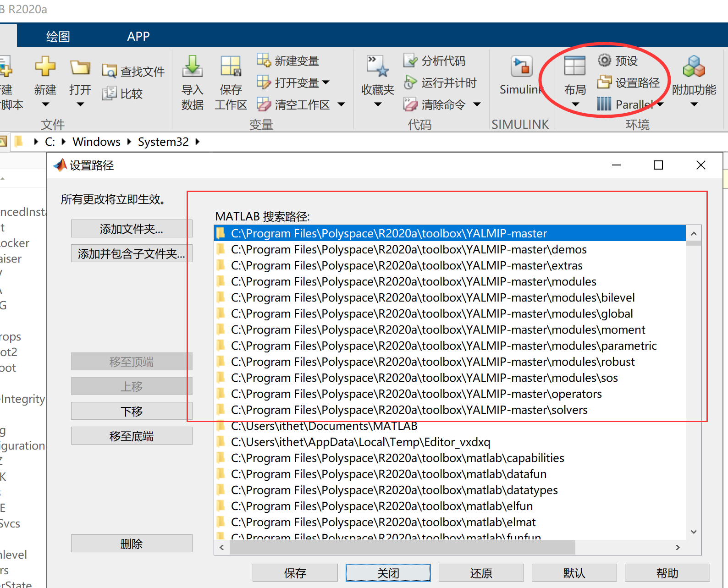Click the New file plus icon
The image size is (728, 588).
45,66
